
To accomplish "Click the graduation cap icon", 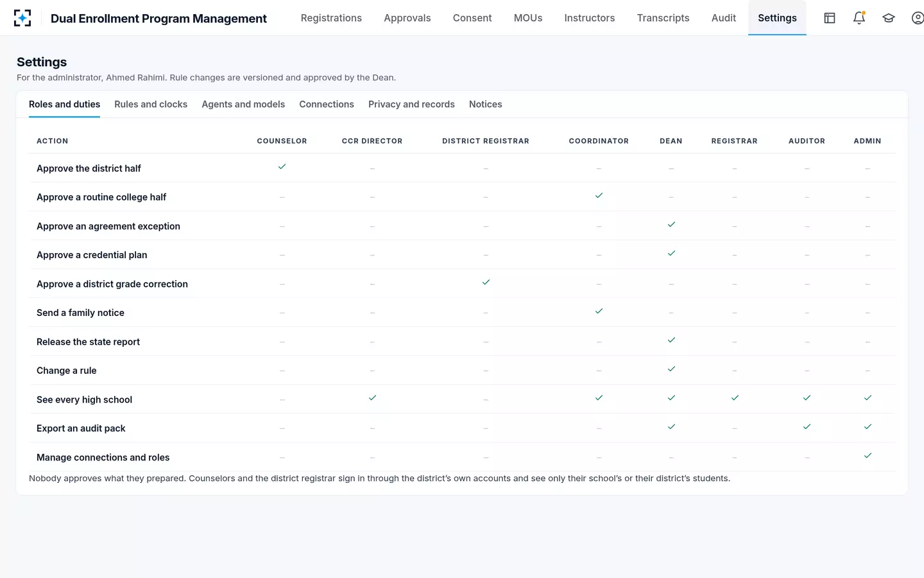I will tap(889, 18).
